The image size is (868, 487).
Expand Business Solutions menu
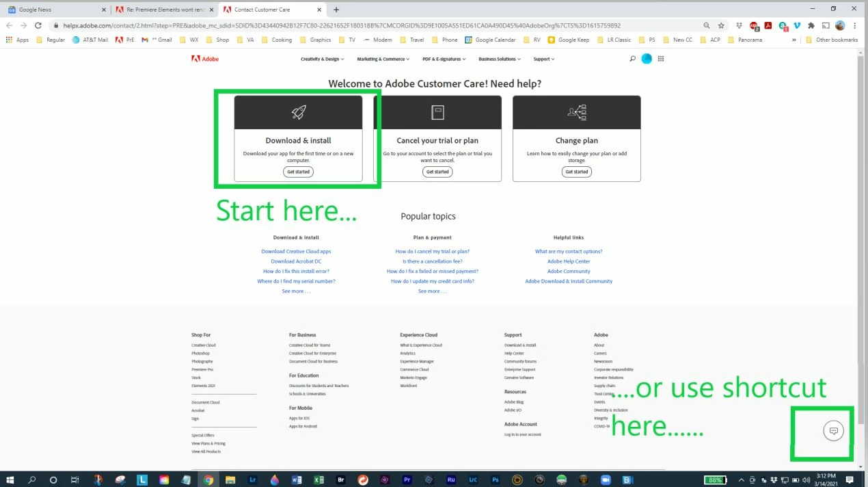(x=500, y=59)
